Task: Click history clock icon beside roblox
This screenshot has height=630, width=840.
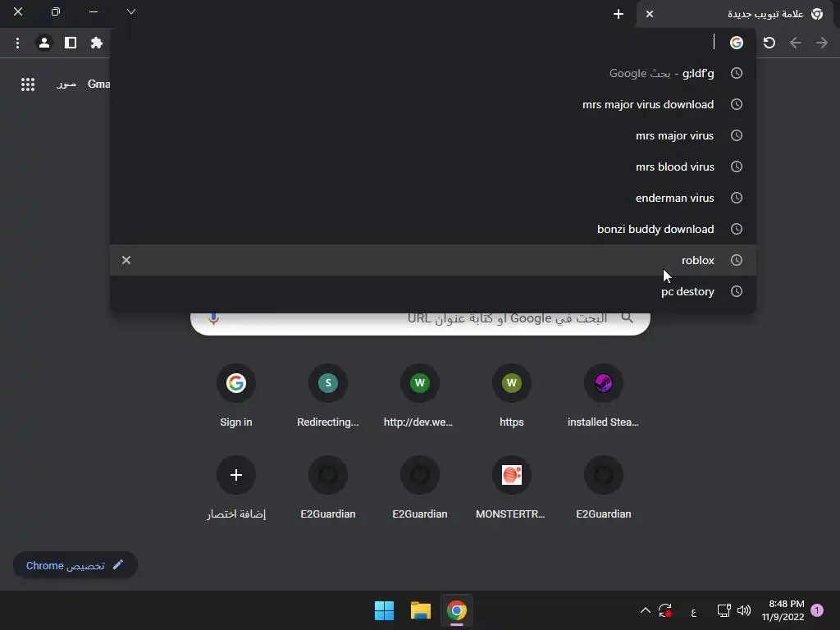Action: click(737, 260)
